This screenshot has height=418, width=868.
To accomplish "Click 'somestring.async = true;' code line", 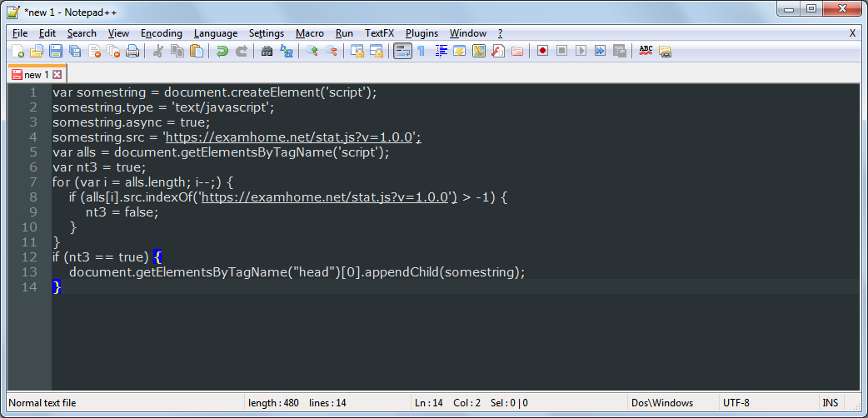I will (131, 122).
